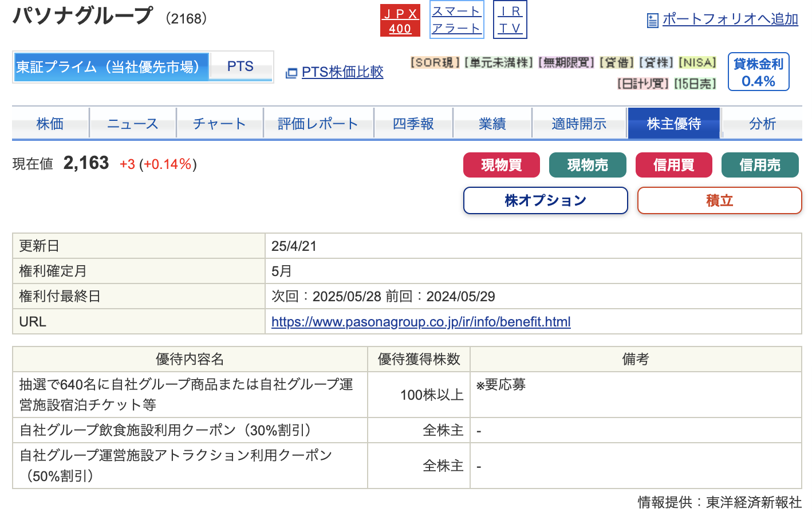This screenshot has width=812, height=512.
Task: Click the JPX 400 badge
Action: point(400,21)
